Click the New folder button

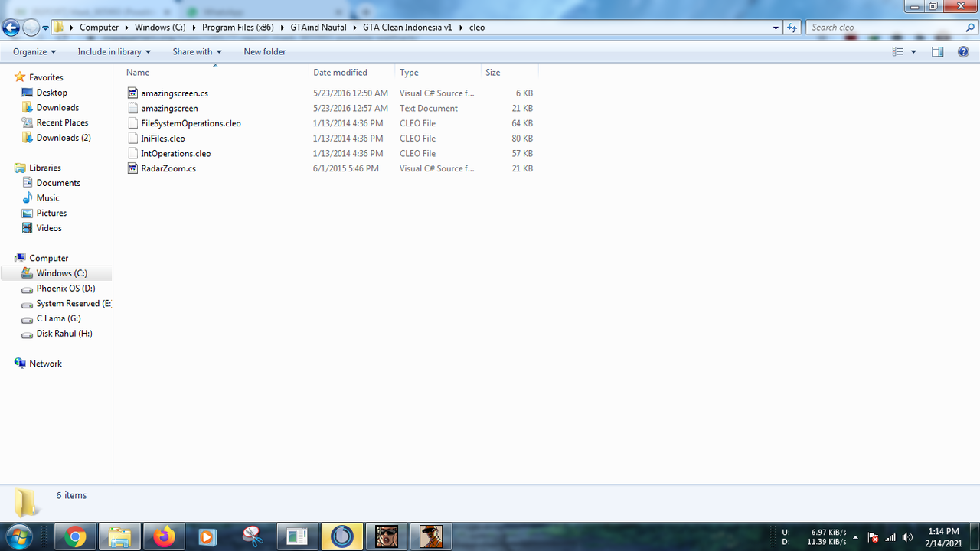265,51
